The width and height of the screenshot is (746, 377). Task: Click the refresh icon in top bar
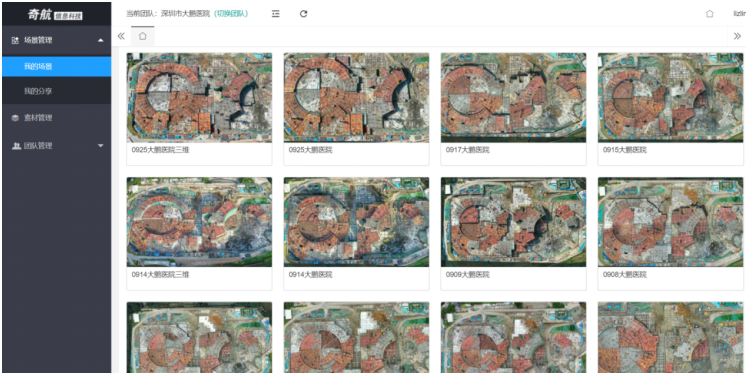tap(304, 14)
